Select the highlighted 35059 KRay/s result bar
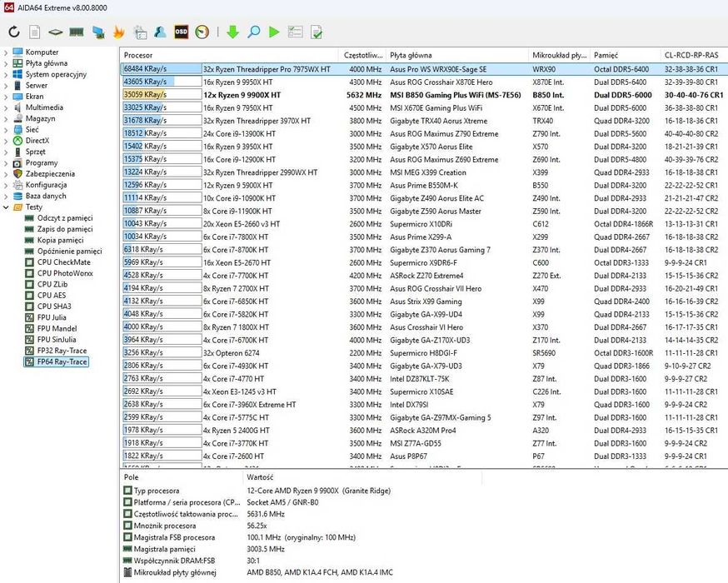Screen dimensions: 728x583 tap(162, 95)
